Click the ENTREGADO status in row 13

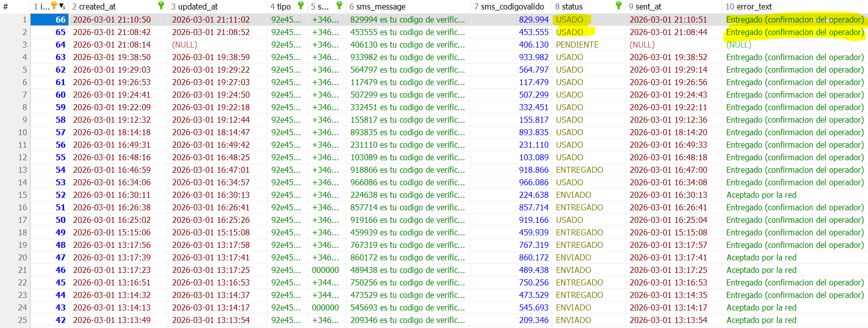click(x=580, y=170)
